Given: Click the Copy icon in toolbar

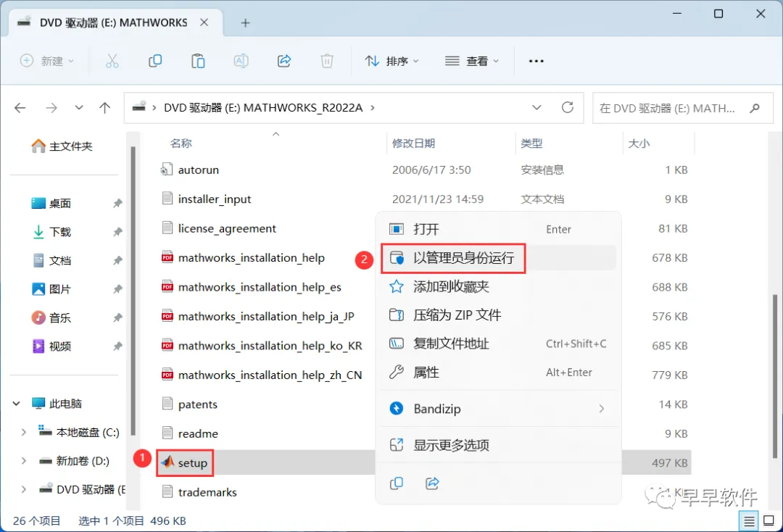Looking at the screenshot, I should 155,61.
